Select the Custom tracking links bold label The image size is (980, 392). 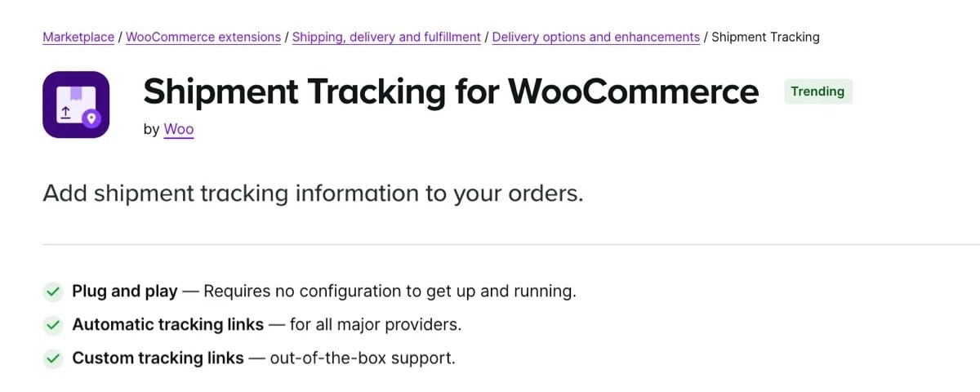pos(158,359)
